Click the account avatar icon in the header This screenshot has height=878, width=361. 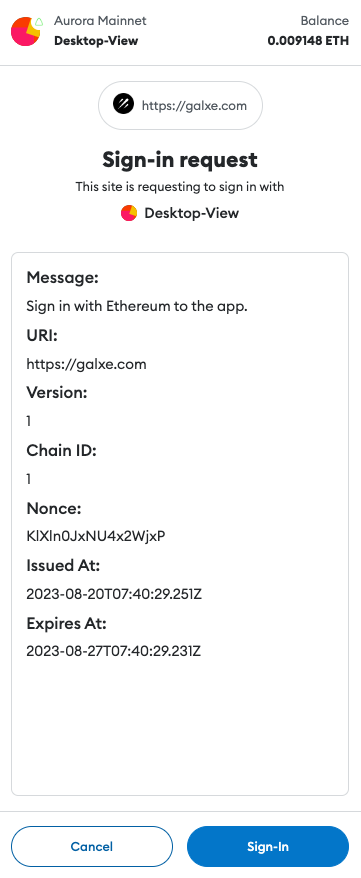(25, 32)
